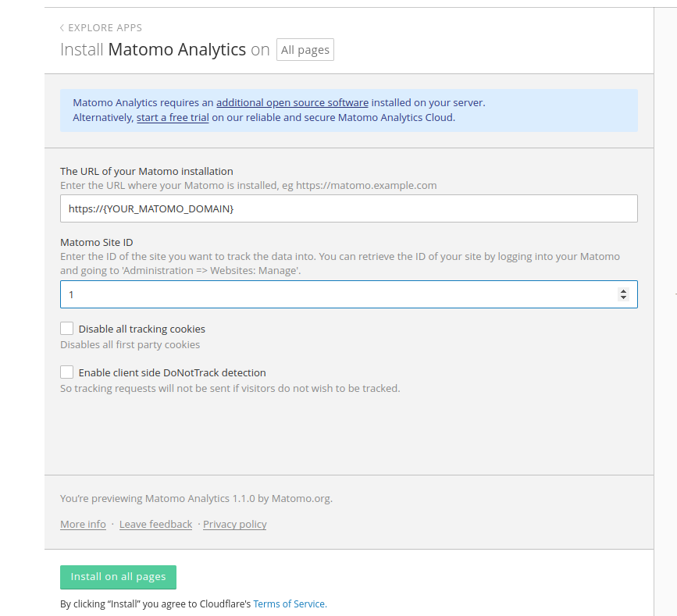The width and height of the screenshot is (677, 616).
Task: Go back via the EXPLORE APPS text
Action: (105, 28)
